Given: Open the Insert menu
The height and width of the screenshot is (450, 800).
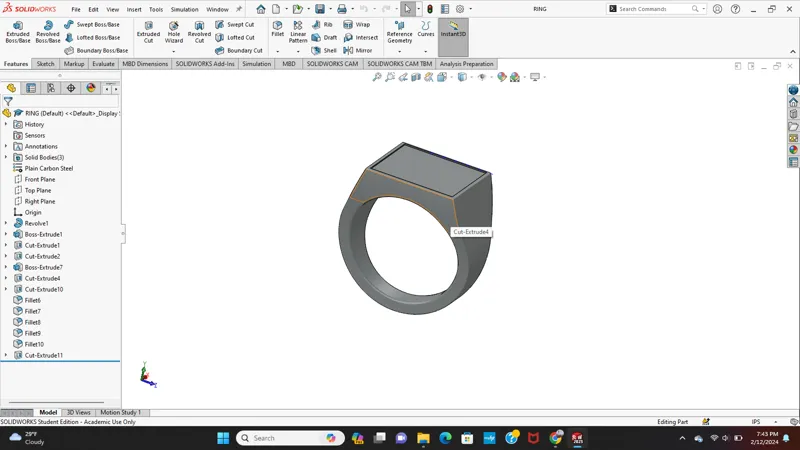Looking at the screenshot, I should pyautogui.click(x=134, y=9).
